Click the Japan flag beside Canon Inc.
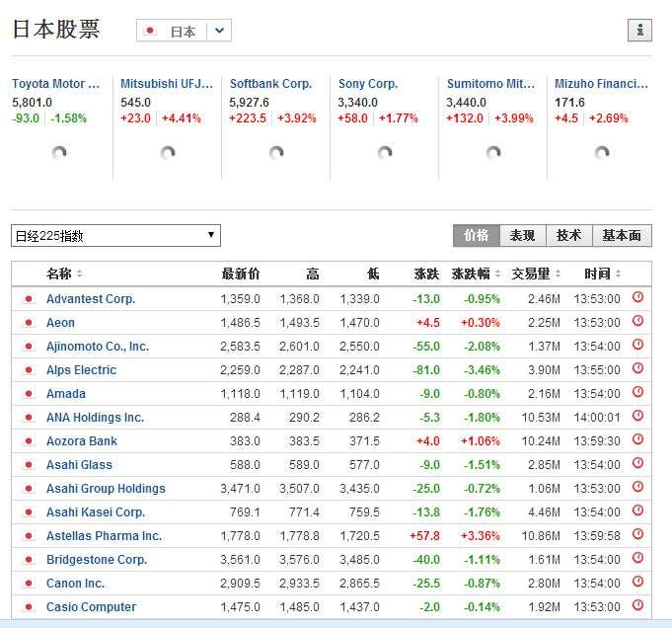The width and height of the screenshot is (672, 628). [29, 584]
